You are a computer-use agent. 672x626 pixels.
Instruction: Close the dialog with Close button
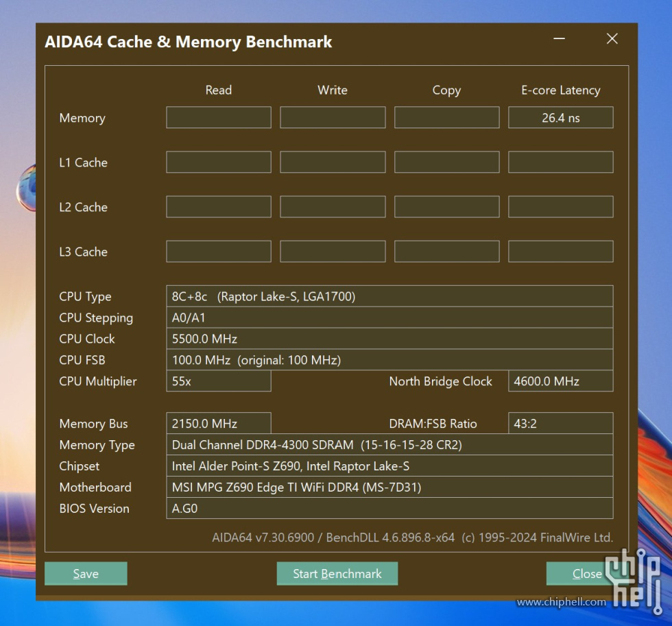point(587,573)
